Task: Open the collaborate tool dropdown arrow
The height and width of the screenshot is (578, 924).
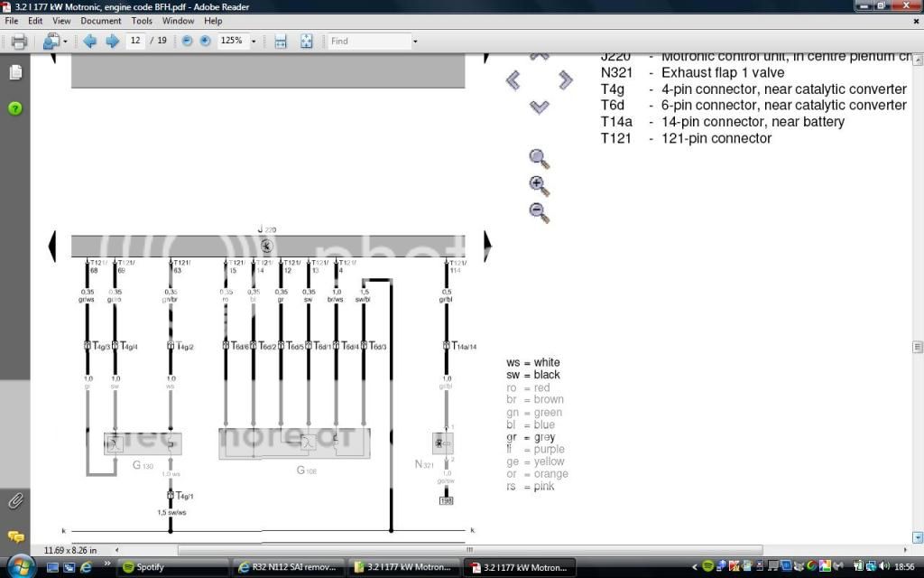Action: [66, 42]
